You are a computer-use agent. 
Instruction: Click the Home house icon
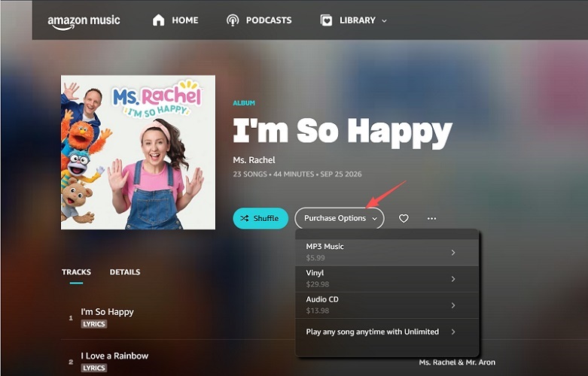158,20
